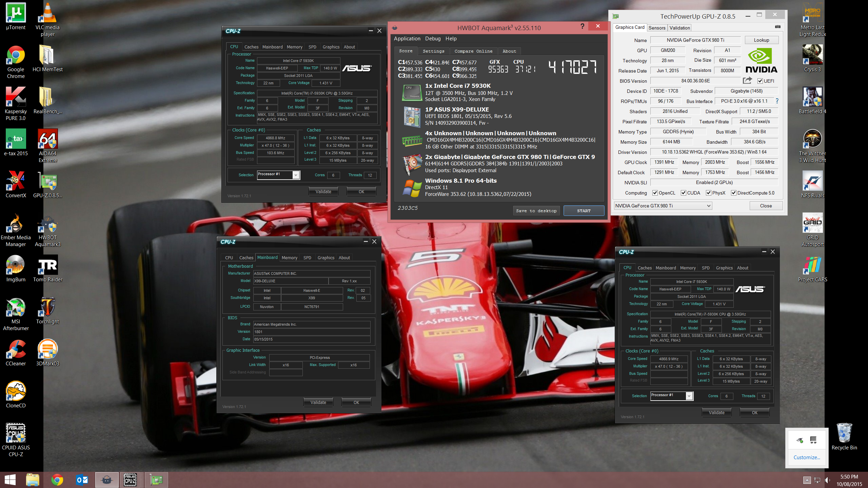Click the taskbar volume speaker icon
The image size is (868, 488).
pos(828,480)
